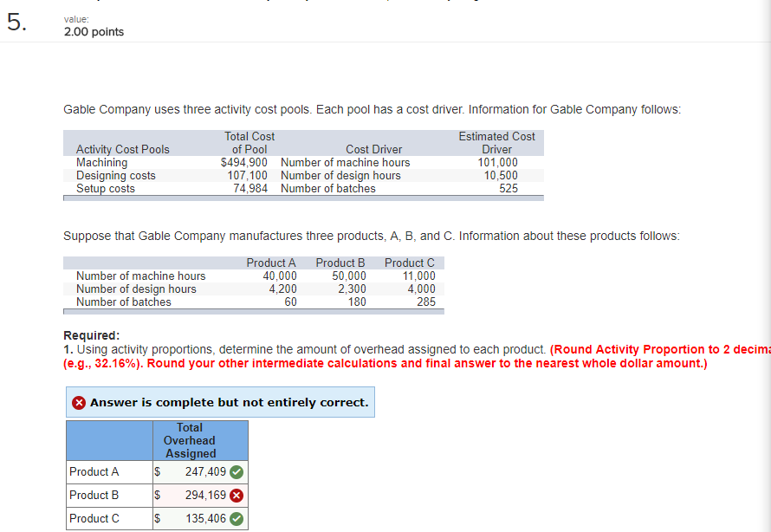Click the Total Overhead Assigned header cell
The height and width of the screenshot is (532, 771).
(x=190, y=440)
